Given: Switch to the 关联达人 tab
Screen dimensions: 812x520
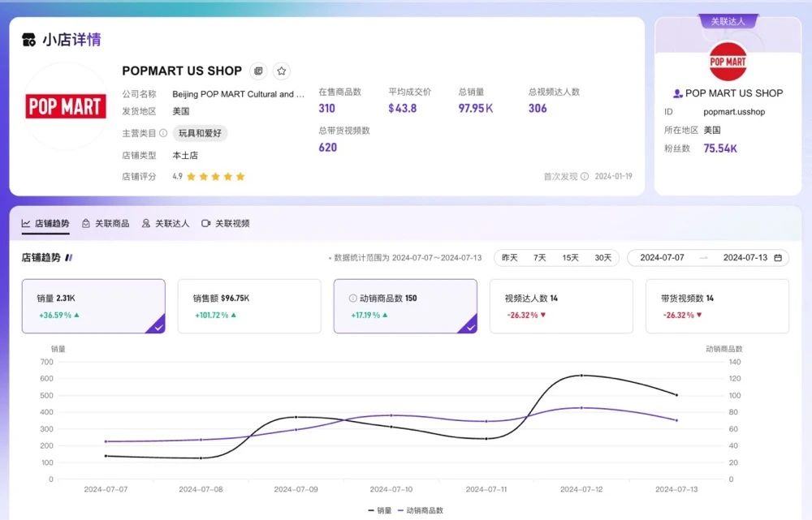Looking at the screenshot, I should (x=166, y=223).
